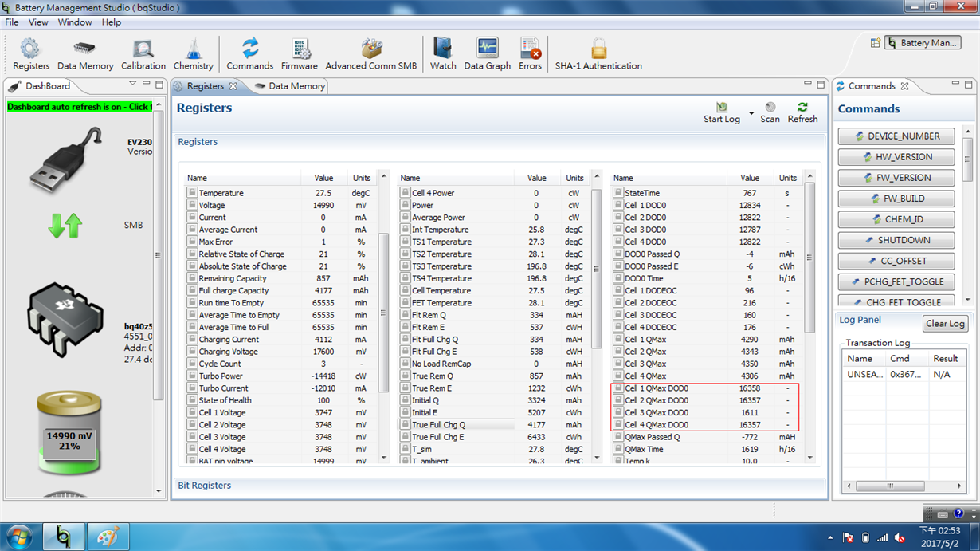Viewport: 980px width, 551px height.
Task: Click the network signal tray icon
Action: [882, 537]
